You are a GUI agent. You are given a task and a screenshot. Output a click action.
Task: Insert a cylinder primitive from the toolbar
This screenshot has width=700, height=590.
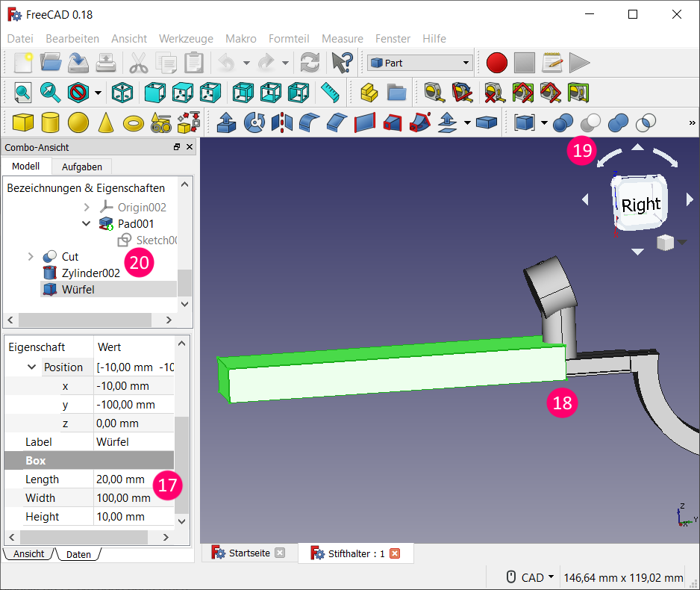pyautogui.click(x=51, y=122)
